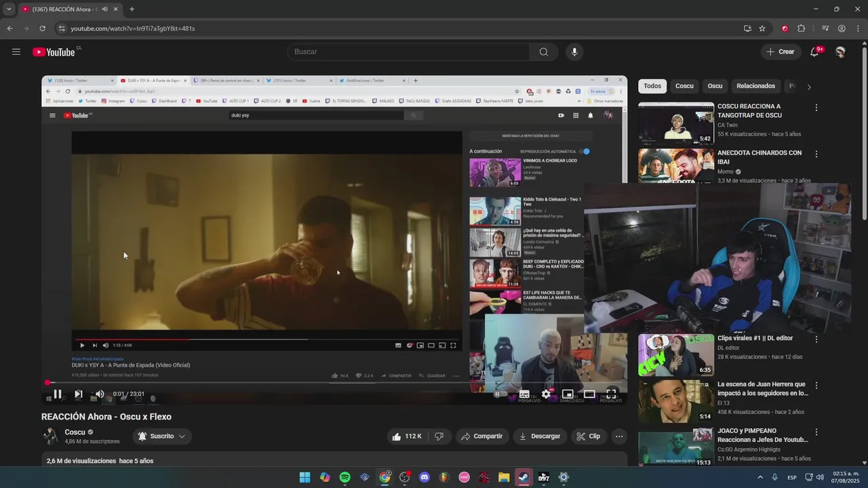This screenshot has width=868, height=488.
Task: Select the Oscu filter chip
Action: point(715,86)
